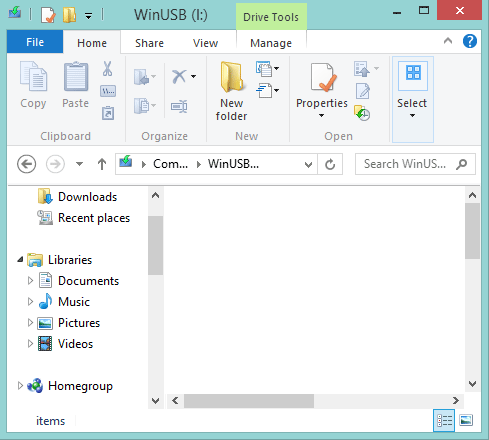Open Properties with the checkmark icon

[x=322, y=77]
